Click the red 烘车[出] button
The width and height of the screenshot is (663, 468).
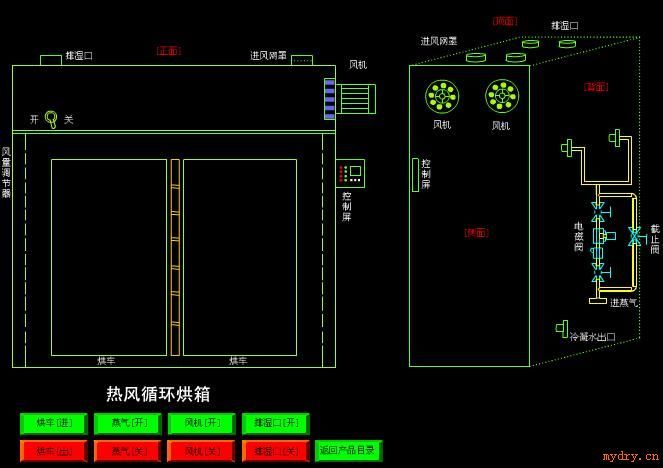pos(54,451)
